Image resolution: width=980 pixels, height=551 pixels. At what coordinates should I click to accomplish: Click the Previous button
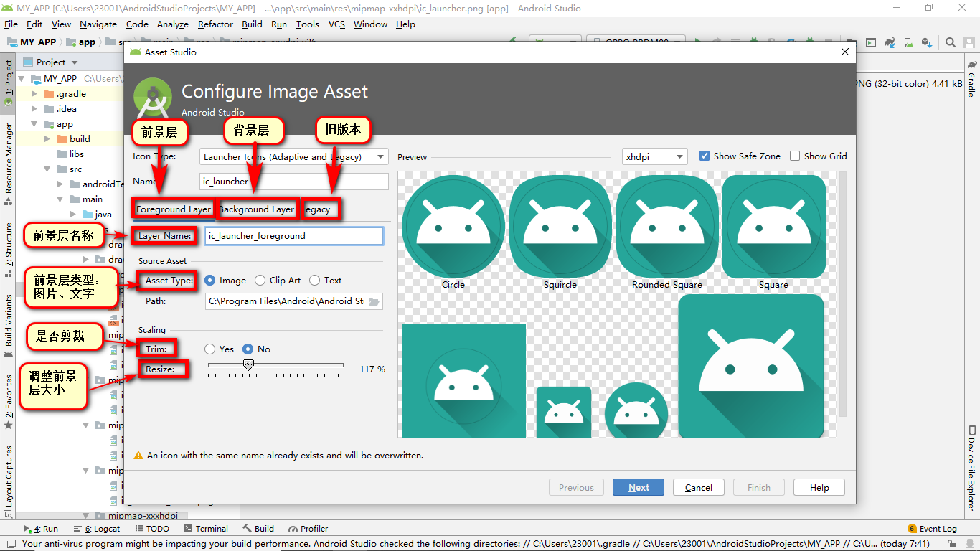coord(576,488)
